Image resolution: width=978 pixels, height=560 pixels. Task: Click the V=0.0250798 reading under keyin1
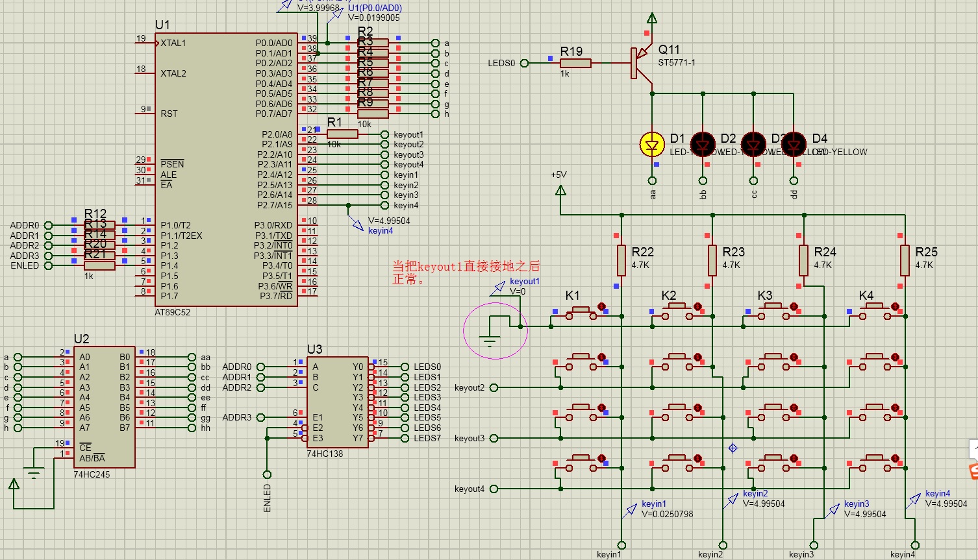click(x=667, y=514)
